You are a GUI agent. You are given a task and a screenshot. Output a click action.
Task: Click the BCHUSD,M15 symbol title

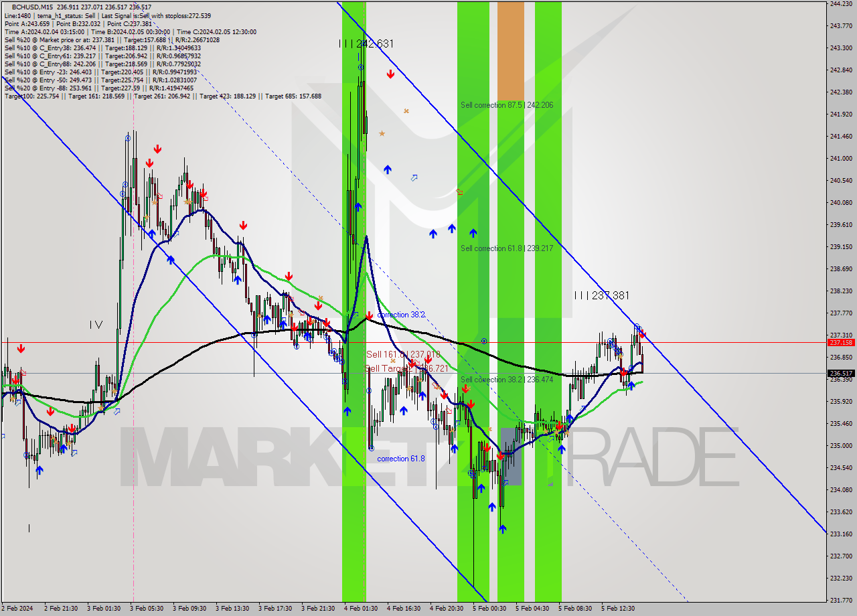pos(31,7)
